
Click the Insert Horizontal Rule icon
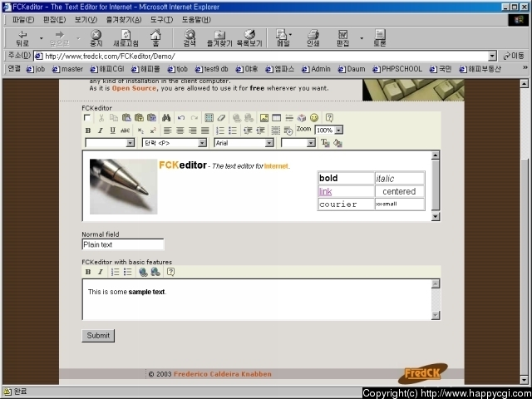point(289,118)
